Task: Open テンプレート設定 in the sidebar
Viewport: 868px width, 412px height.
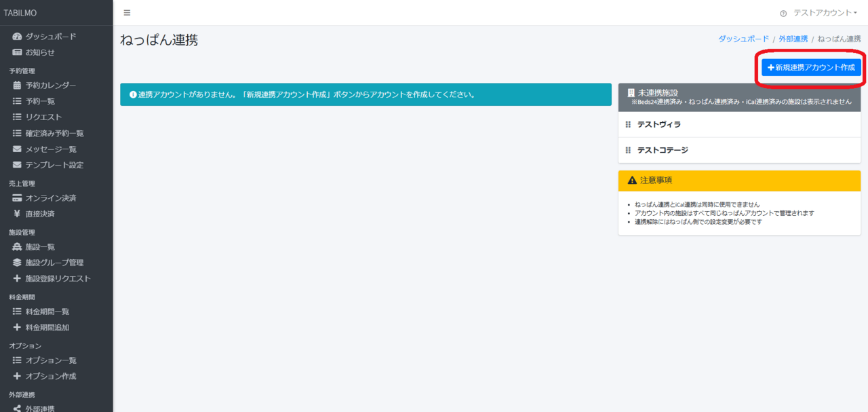Action: (x=54, y=165)
